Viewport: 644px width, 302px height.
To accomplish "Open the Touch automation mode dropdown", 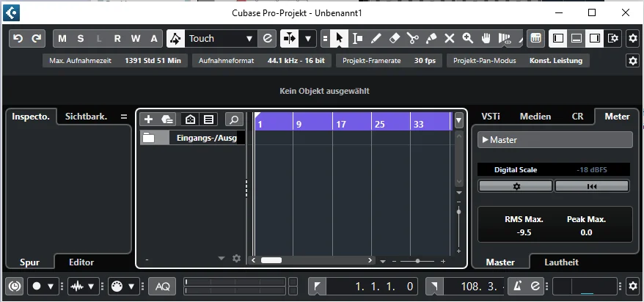I will [x=221, y=39].
